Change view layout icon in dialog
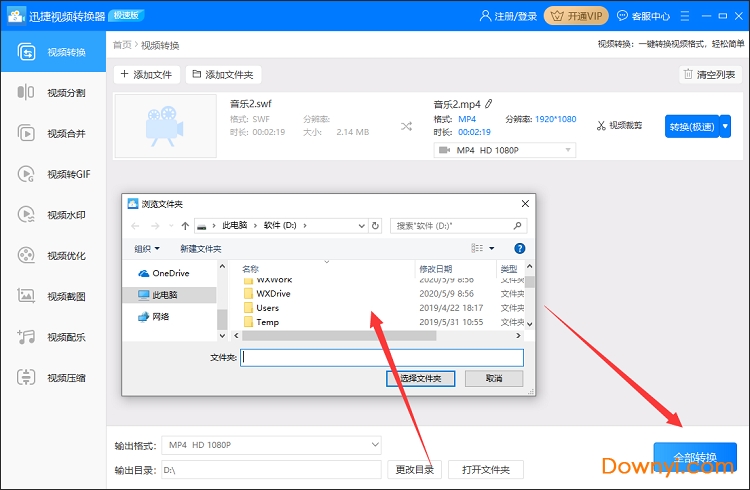Image resolution: width=750 pixels, height=490 pixels. pyautogui.click(x=477, y=248)
